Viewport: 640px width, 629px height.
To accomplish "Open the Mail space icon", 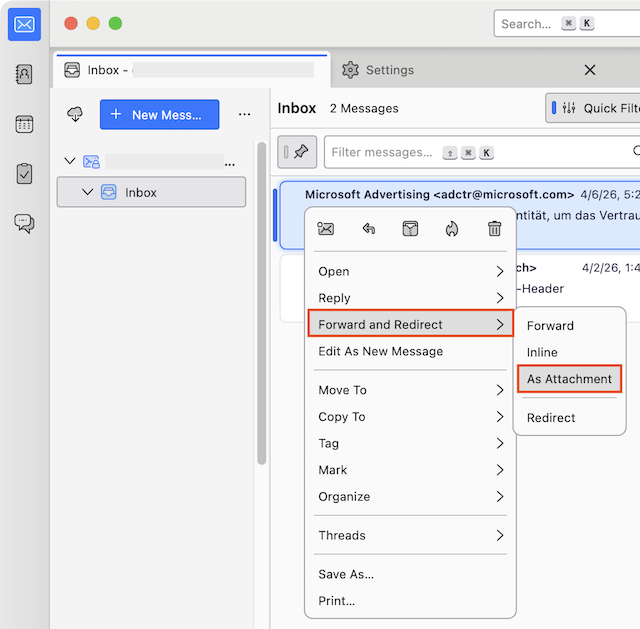I will (24, 24).
